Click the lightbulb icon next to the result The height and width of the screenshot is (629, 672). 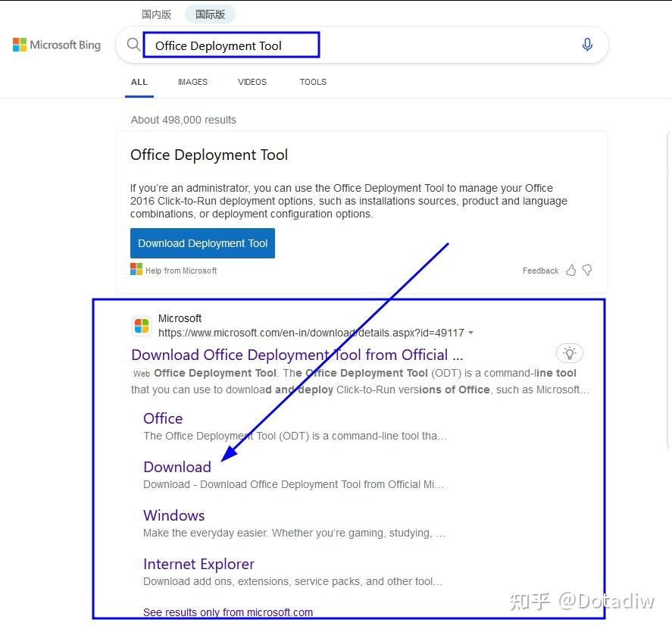coord(569,353)
